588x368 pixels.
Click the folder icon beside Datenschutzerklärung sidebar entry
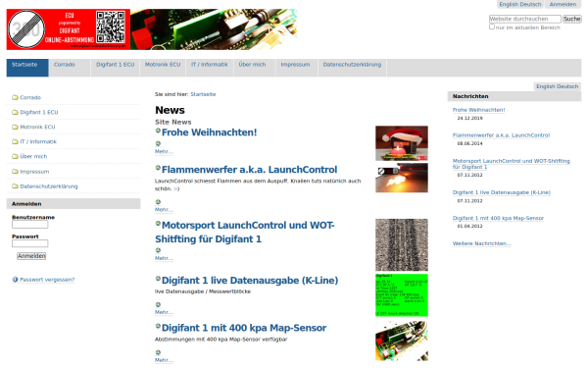(x=15, y=186)
